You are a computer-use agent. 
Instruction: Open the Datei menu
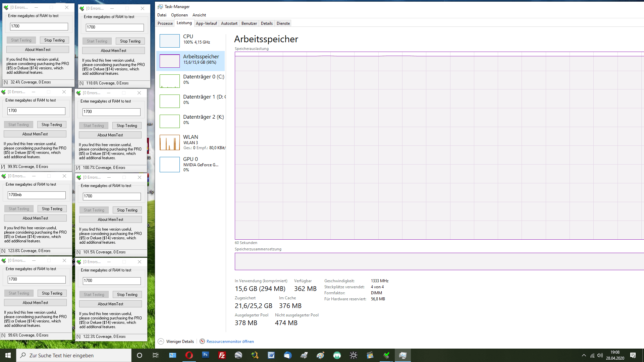pyautogui.click(x=162, y=15)
